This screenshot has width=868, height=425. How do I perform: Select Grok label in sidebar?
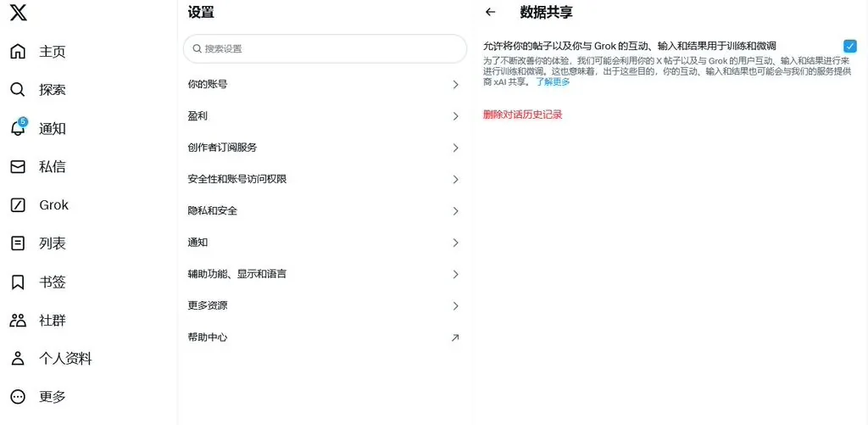click(53, 205)
